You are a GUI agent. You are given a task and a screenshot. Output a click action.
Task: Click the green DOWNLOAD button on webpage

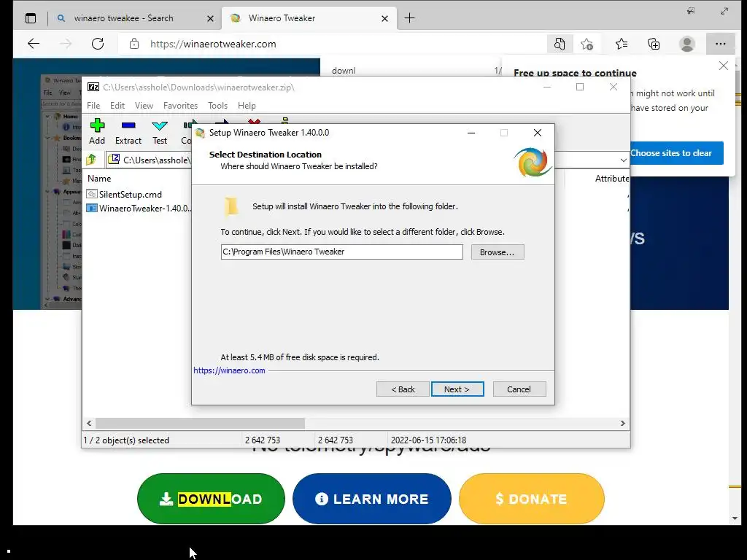(x=211, y=499)
